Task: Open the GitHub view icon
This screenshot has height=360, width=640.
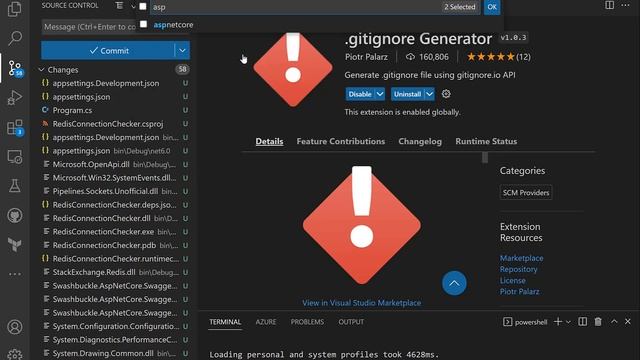Action: [15, 216]
